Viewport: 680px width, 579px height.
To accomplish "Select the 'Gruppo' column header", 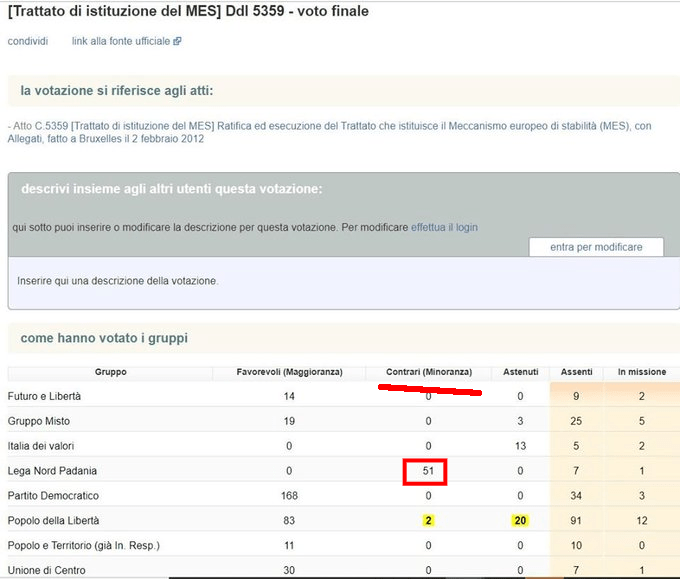I will pos(111,372).
